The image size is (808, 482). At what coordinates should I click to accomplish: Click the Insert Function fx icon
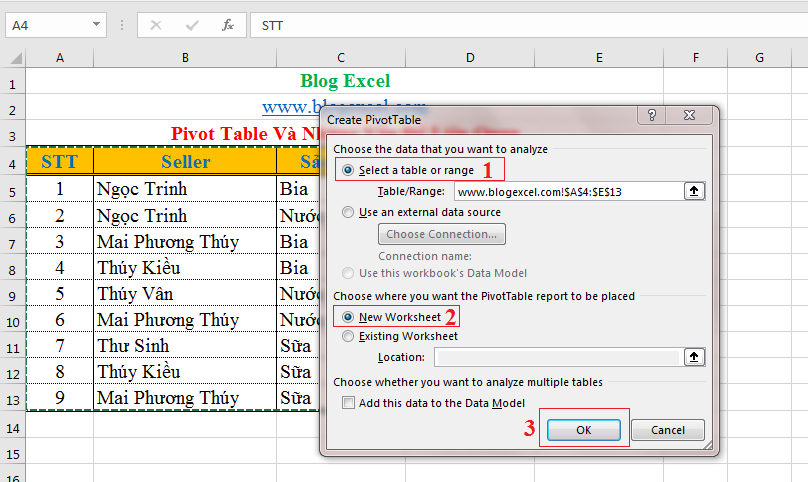(x=228, y=25)
